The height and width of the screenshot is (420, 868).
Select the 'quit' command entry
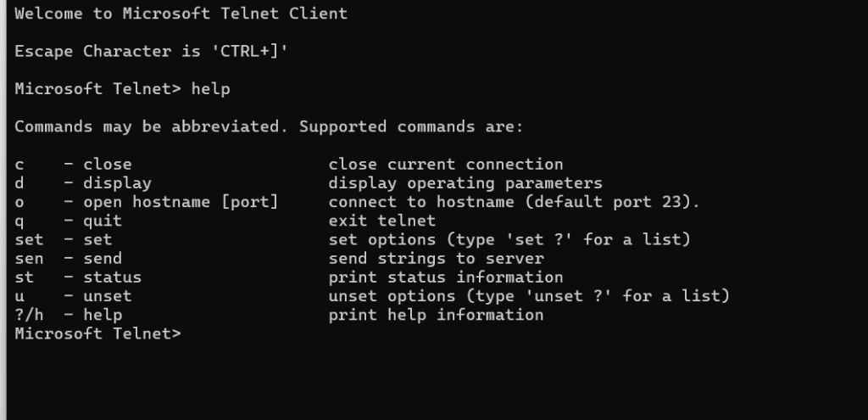click(x=103, y=221)
